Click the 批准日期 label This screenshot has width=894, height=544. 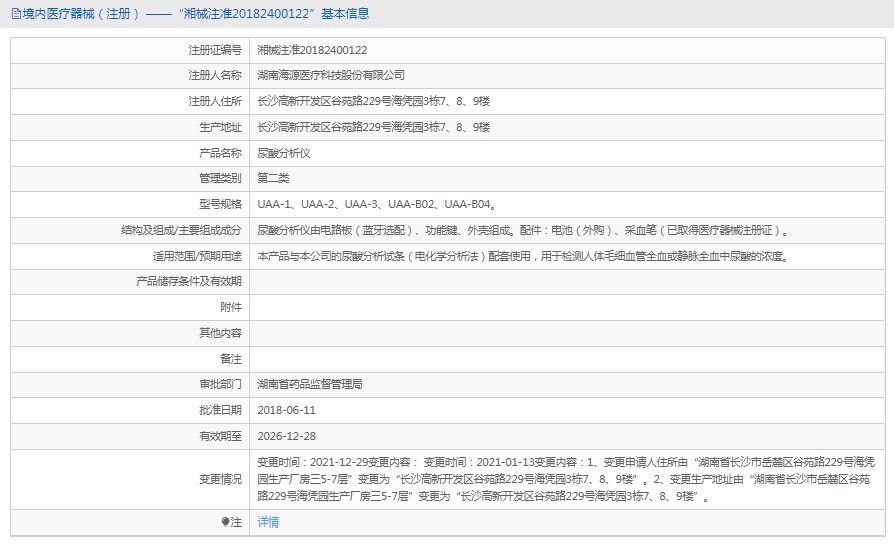(220, 410)
